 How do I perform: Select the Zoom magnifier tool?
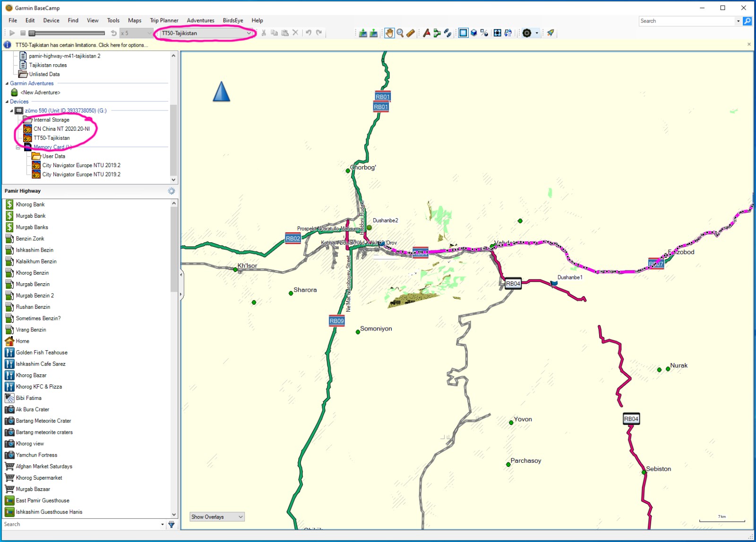400,33
